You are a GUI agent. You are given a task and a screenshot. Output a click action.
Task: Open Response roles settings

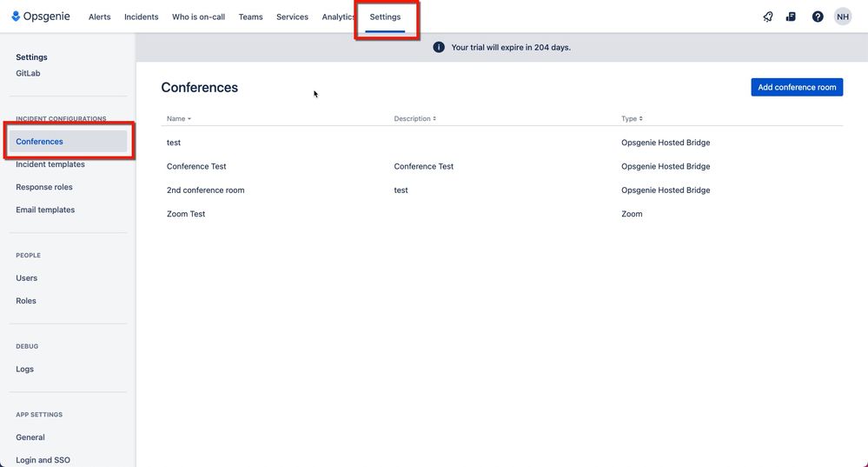pyautogui.click(x=44, y=187)
